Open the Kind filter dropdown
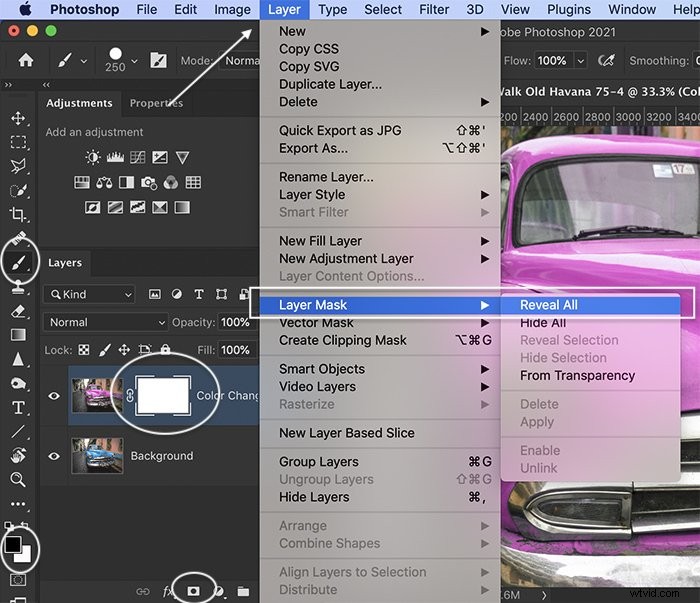This screenshot has height=603, width=700. [89, 295]
